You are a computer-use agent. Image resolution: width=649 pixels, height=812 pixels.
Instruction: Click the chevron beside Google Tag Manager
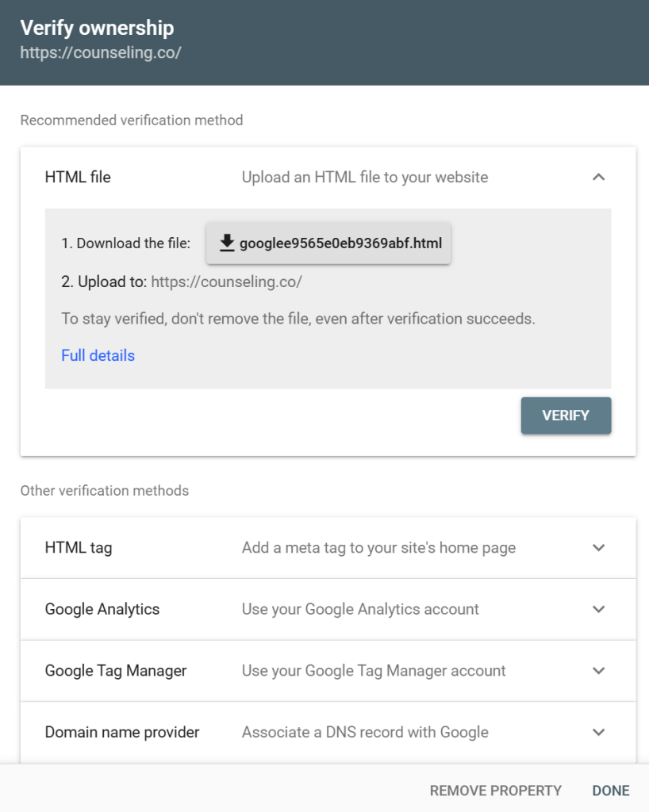tap(599, 670)
